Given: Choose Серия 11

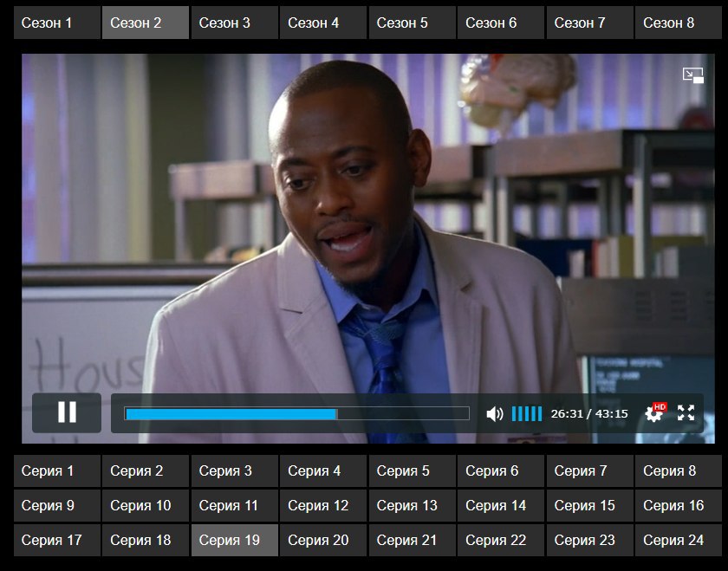Looking at the screenshot, I should point(235,505).
